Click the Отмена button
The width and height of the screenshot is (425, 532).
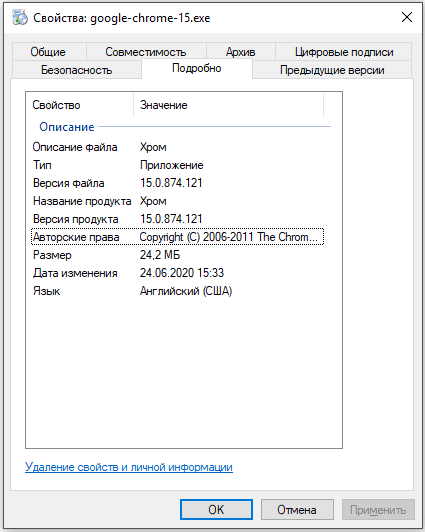click(297, 509)
